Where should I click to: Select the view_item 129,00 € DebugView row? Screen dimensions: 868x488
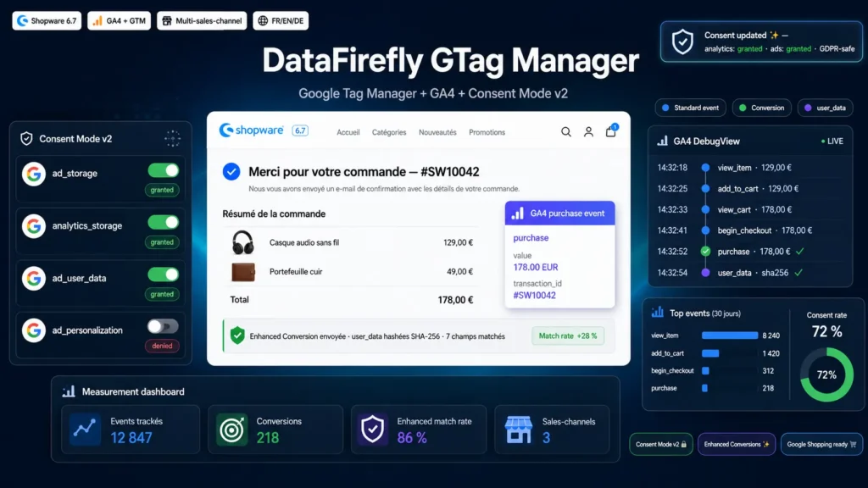pos(750,168)
